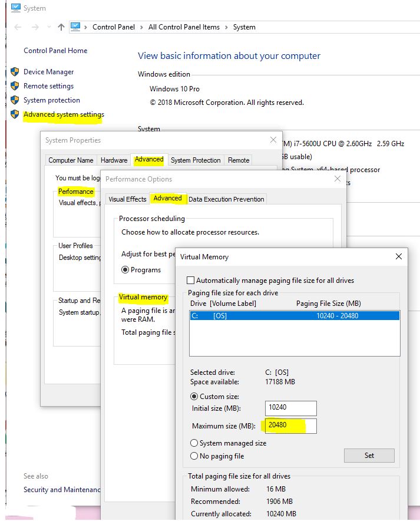
Task: Click the Performance group label in System Properties
Action: (x=76, y=192)
